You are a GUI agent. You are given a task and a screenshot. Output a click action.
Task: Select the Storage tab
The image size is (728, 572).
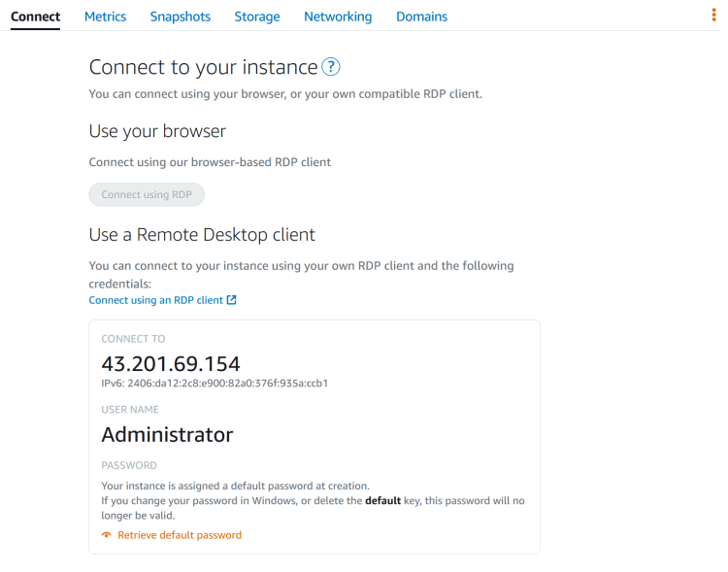point(257,17)
